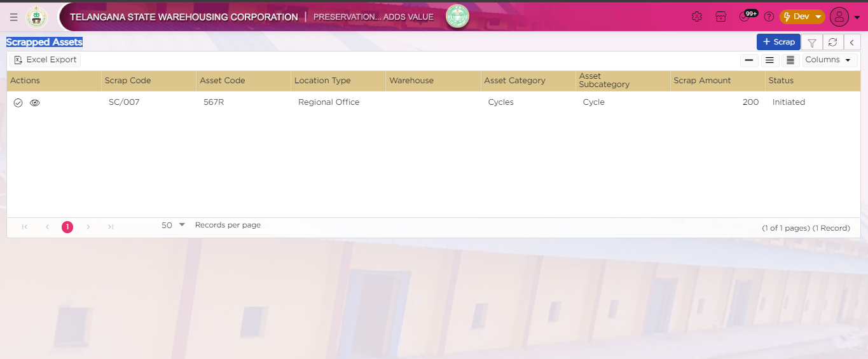Image resolution: width=868 pixels, height=359 pixels.
Task: Go to the previous page of records
Action: pyautogui.click(x=47, y=227)
